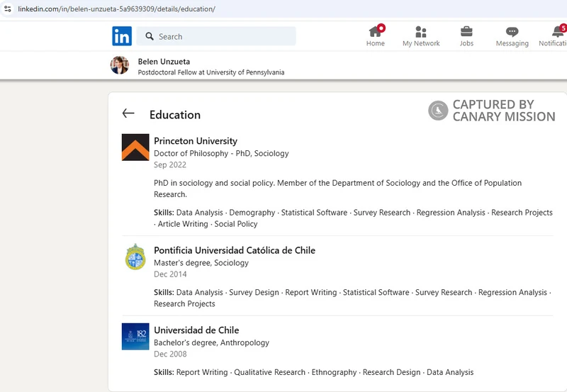This screenshot has width=567, height=392.
Task: Click "Postdoctoral Fellow at University of Pennsylvania" headline
Action: click(x=211, y=72)
